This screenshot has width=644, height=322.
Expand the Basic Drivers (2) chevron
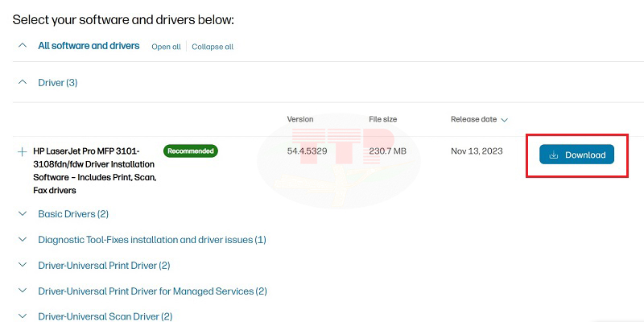23,213
